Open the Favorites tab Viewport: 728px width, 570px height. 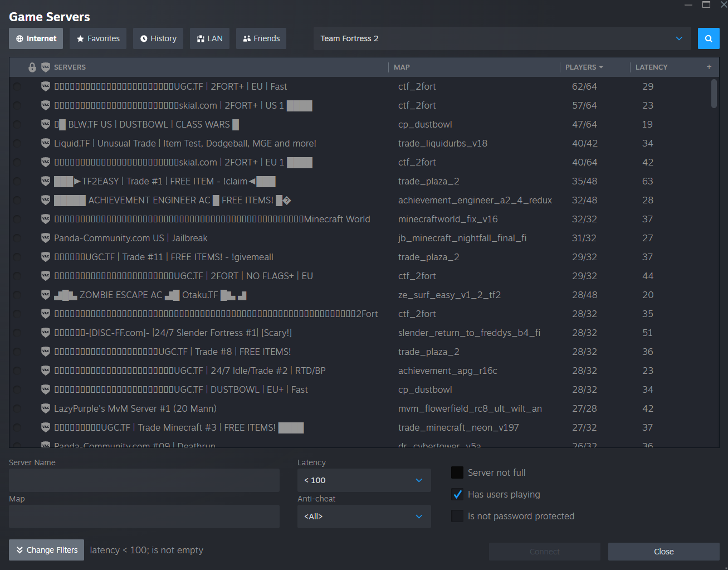point(98,38)
